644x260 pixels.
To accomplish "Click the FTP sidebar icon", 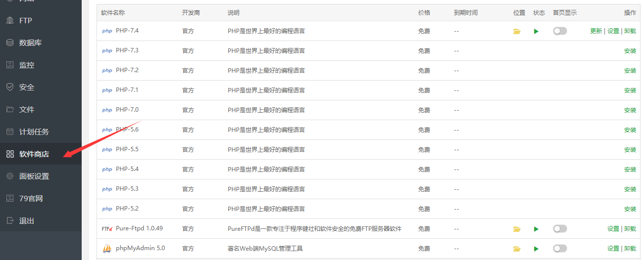I will (10, 20).
